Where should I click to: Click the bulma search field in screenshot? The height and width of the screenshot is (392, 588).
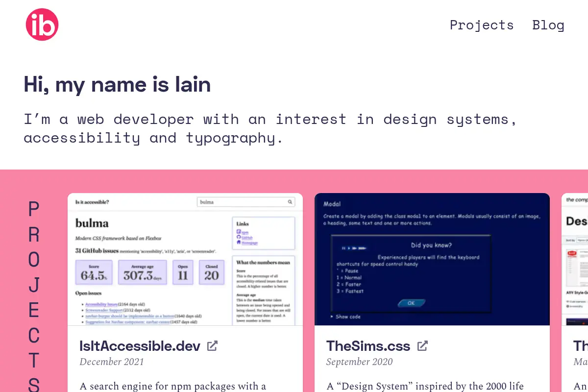(246, 202)
